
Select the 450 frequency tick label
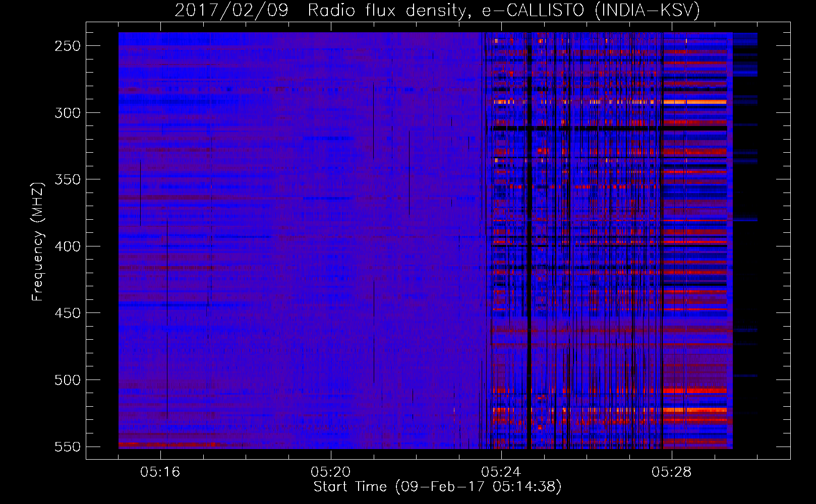click(68, 313)
